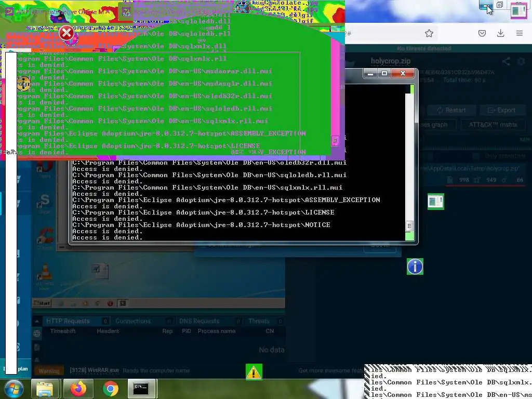Image resolution: width=532 pixels, height=399 pixels.
Task: Open the Firefox downloads arrow
Action: click(x=500, y=33)
